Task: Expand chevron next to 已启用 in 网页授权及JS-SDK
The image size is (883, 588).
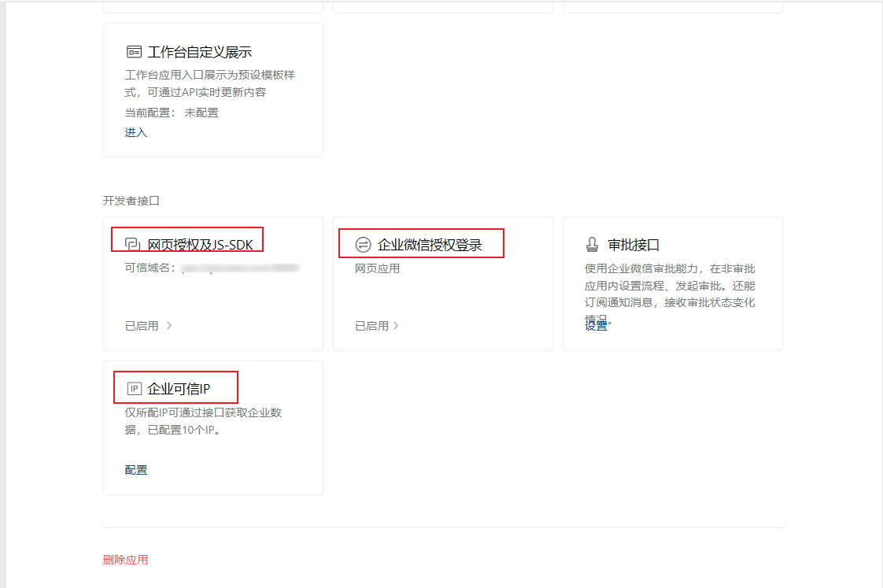Action: [169, 326]
